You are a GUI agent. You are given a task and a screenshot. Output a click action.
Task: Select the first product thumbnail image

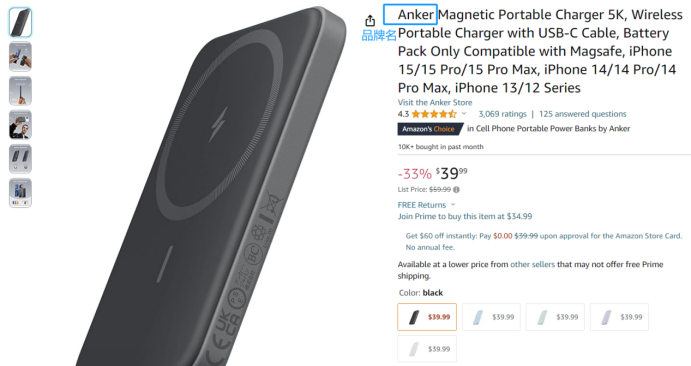pyautogui.click(x=20, y=22)
